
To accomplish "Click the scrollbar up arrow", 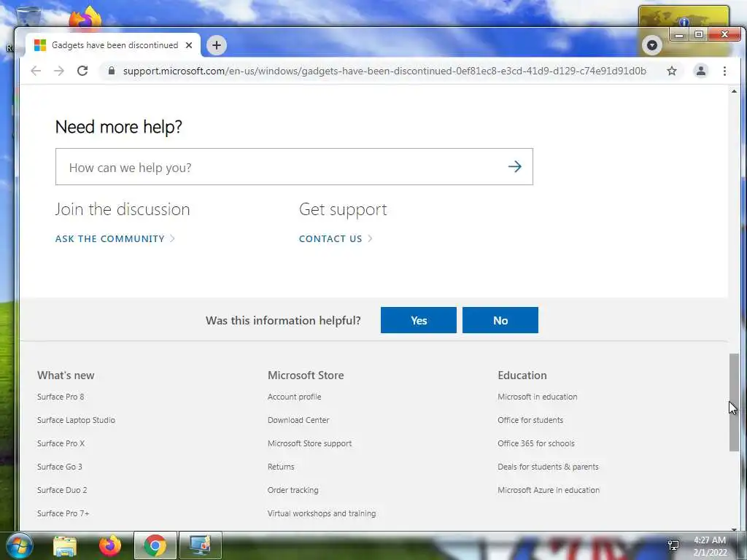I will coord(734,91).
